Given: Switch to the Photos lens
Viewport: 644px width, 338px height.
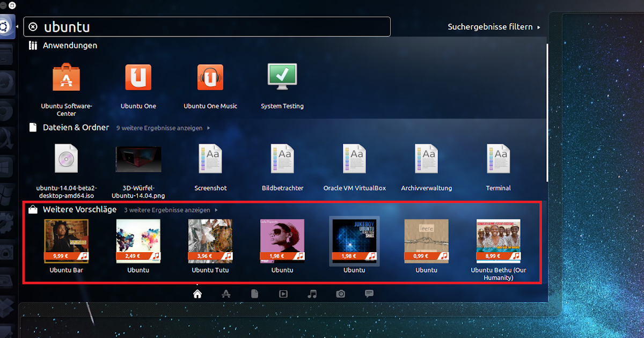Looking at the screenshot, I should [x=341, y=293].
